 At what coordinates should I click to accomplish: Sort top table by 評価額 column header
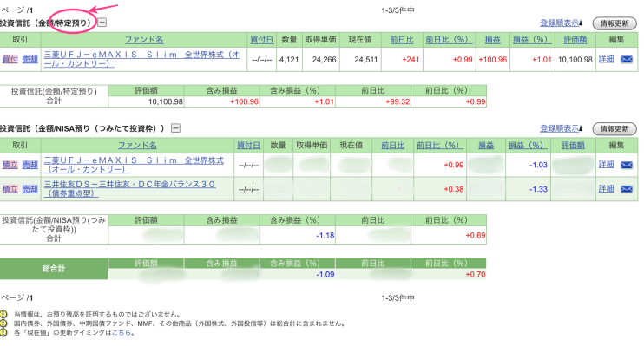tap(575, 40)
